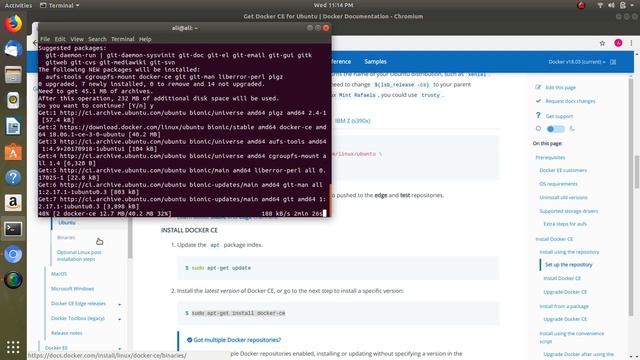The image size is (640, 360).
Task: Select the Terminal icon in the dock
Action: click(x=13, y=229)
